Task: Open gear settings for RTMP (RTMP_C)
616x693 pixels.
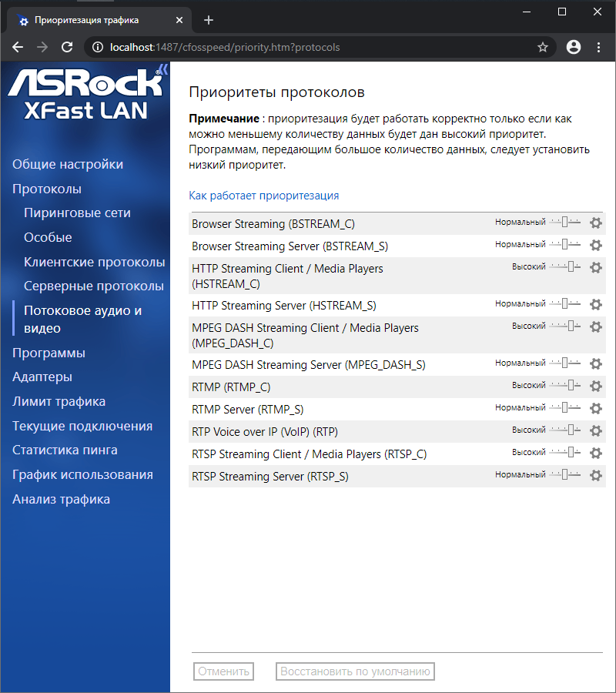Action: (x=595, y=386)
